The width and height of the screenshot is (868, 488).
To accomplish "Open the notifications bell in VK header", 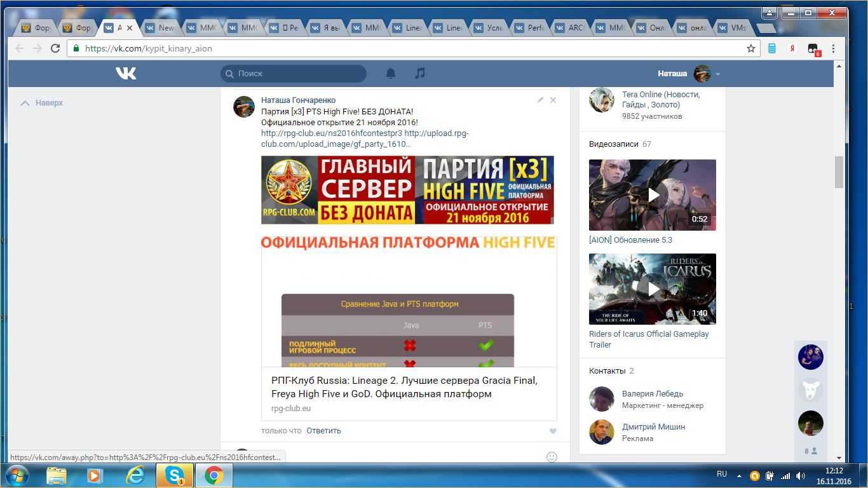I will pyautogui.click(x=391, y=74).
